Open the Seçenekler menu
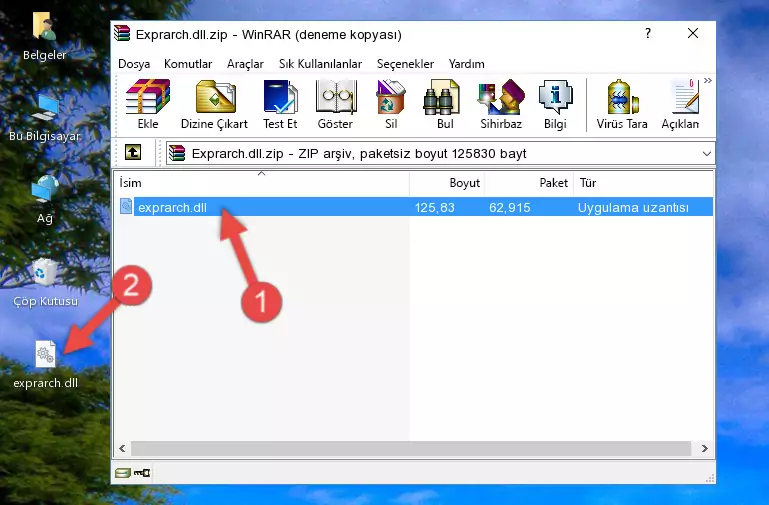 coord(405,64)
